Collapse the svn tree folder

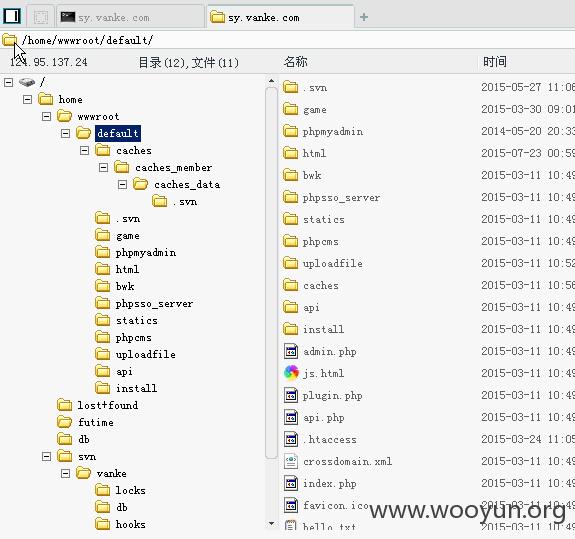47,456
